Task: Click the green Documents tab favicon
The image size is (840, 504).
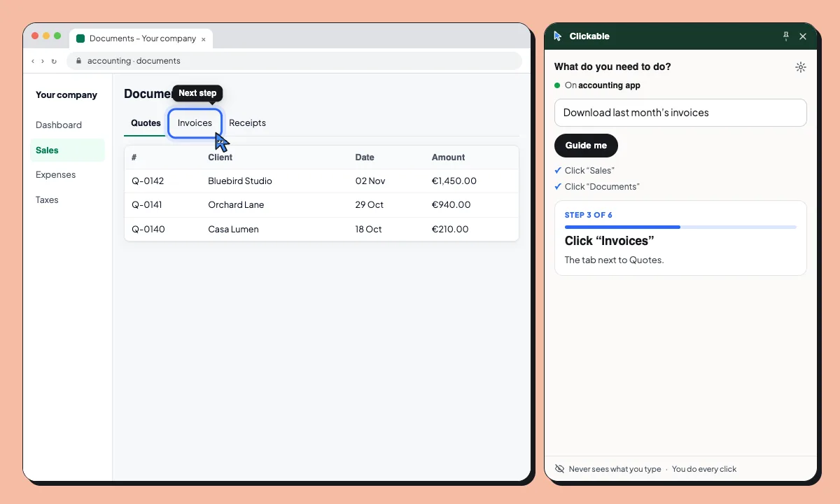Action: (x=80, y=38)
